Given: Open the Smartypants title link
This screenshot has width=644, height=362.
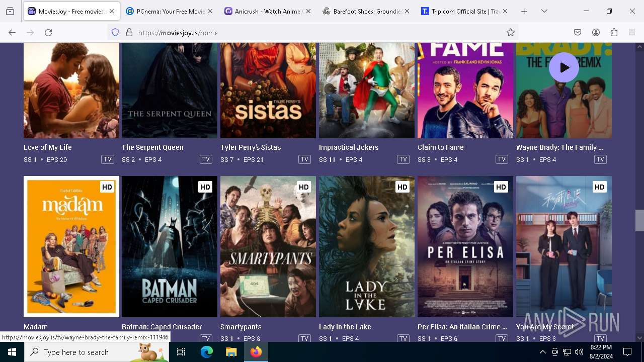Looking at the screenshot, I should [241, 327].
